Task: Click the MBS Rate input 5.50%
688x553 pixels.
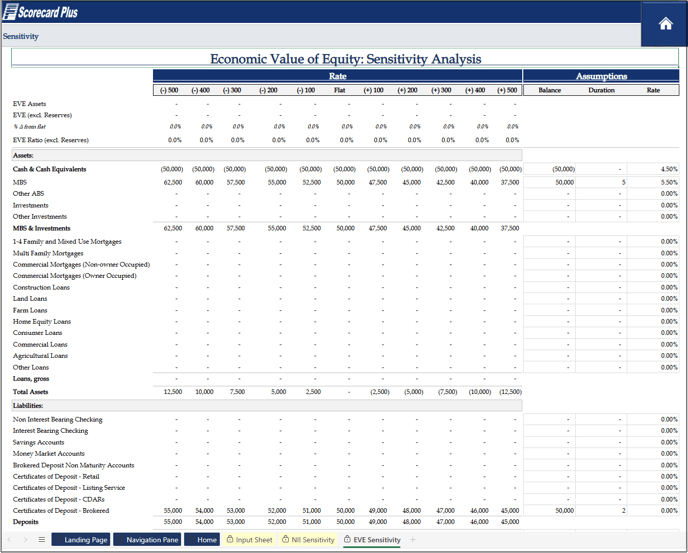Action: click(x=653, y=182)
